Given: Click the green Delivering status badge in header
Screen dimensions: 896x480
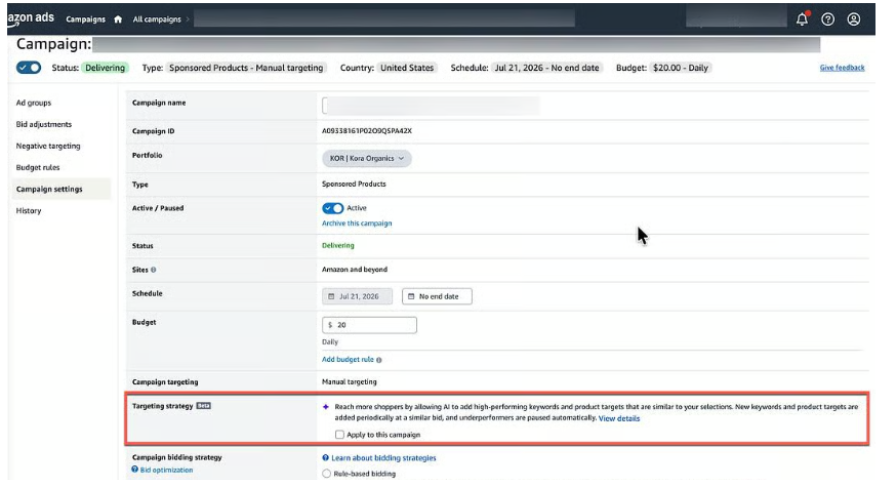Looking at the screenshot, I should [x=105, y=68].
